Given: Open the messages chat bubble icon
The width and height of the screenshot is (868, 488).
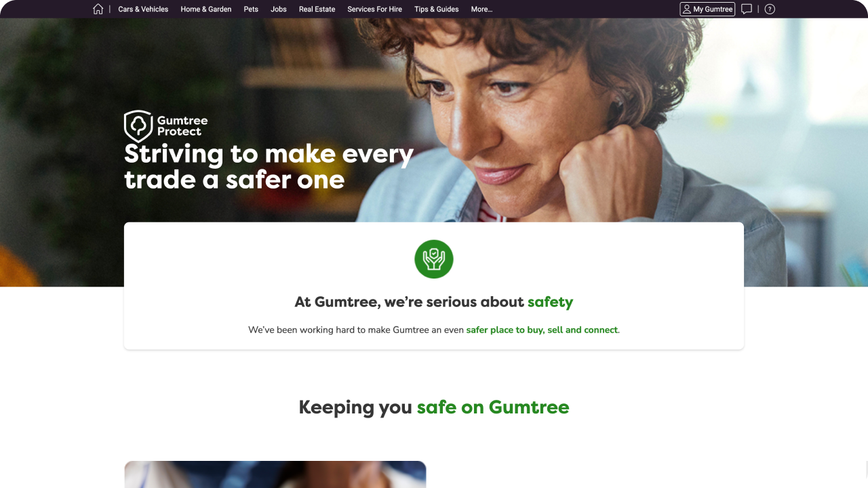Looking at the screenshot, I should click(x=747, y=9).
